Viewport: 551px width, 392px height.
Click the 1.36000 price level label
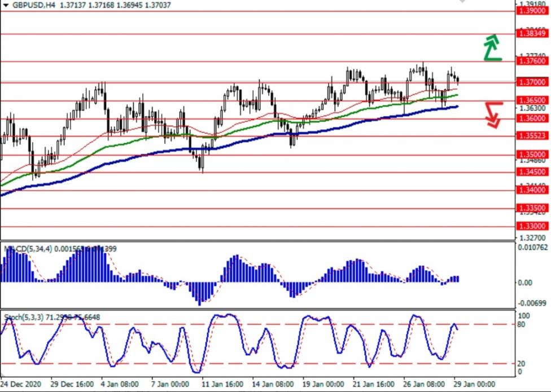pos(532,118)
